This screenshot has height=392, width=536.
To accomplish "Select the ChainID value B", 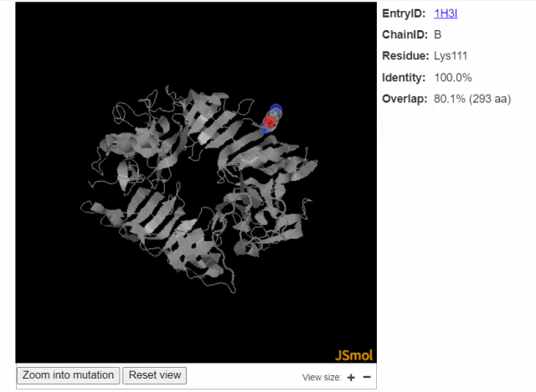I will [x=437, y=34].
